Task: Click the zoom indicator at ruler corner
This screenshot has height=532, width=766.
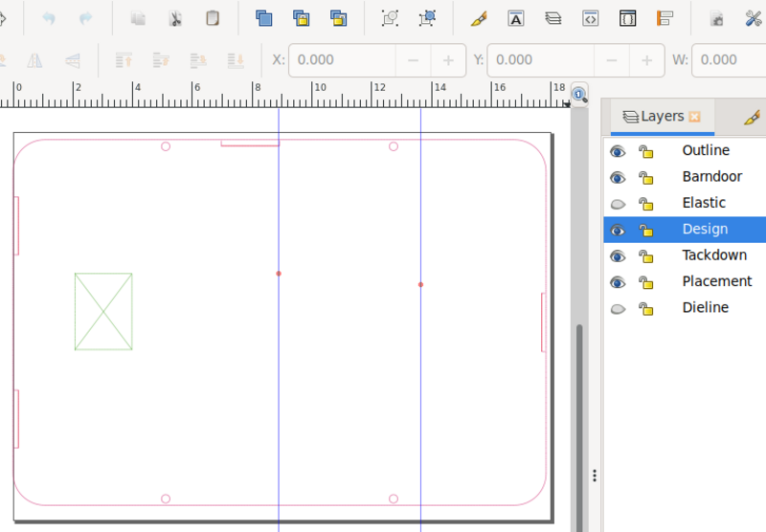Action: 579,94
